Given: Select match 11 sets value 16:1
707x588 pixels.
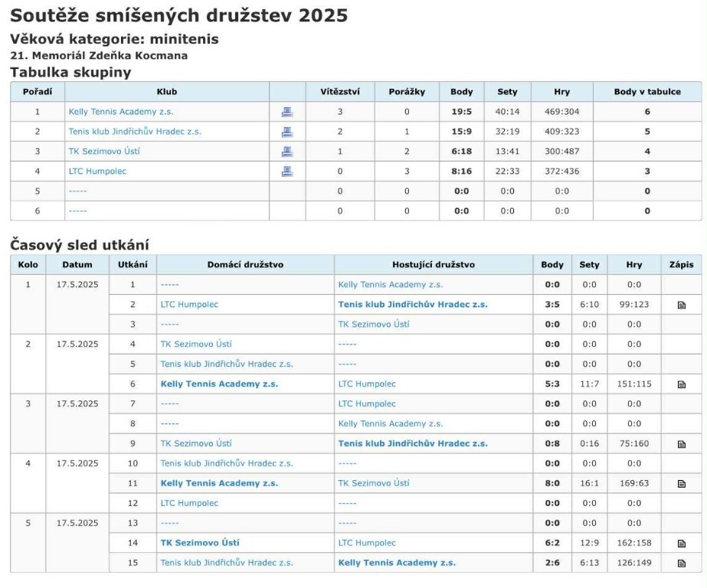Looking at the screenshot, I should (x=589, y=483).
